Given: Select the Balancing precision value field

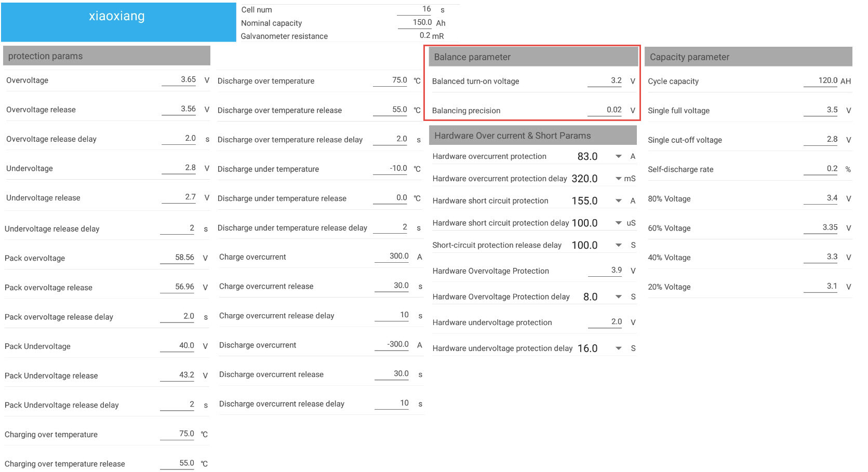Looking at the screenshot, I should tap(605, 110).
